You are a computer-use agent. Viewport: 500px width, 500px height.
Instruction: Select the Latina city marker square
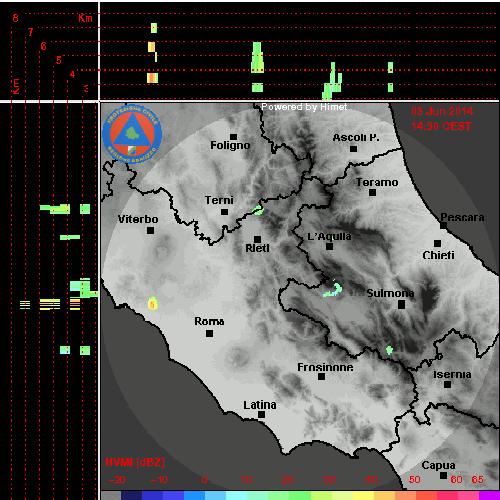(x=261, y=414)
